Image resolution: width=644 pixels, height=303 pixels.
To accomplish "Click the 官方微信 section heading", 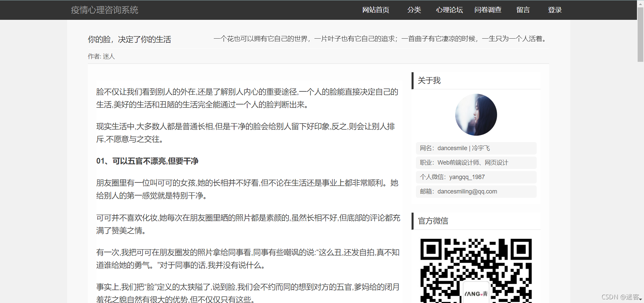I will pos(433,221).
